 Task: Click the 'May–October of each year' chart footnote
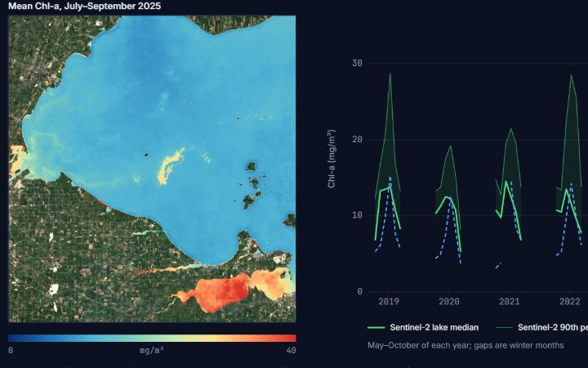coord(465,345)
